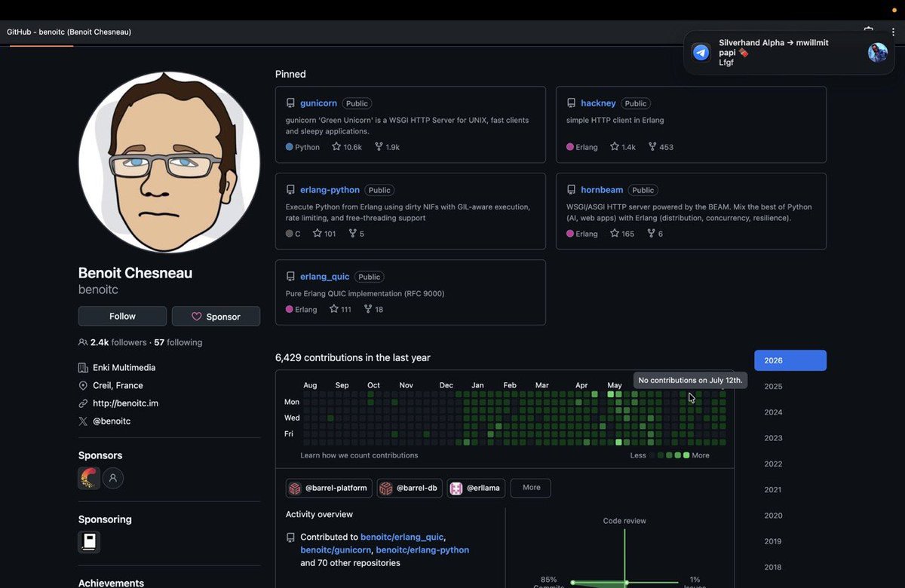Click the Telegram icon in the notification
This screenshot has width=905, height=588.
click(x=701, y=52)
